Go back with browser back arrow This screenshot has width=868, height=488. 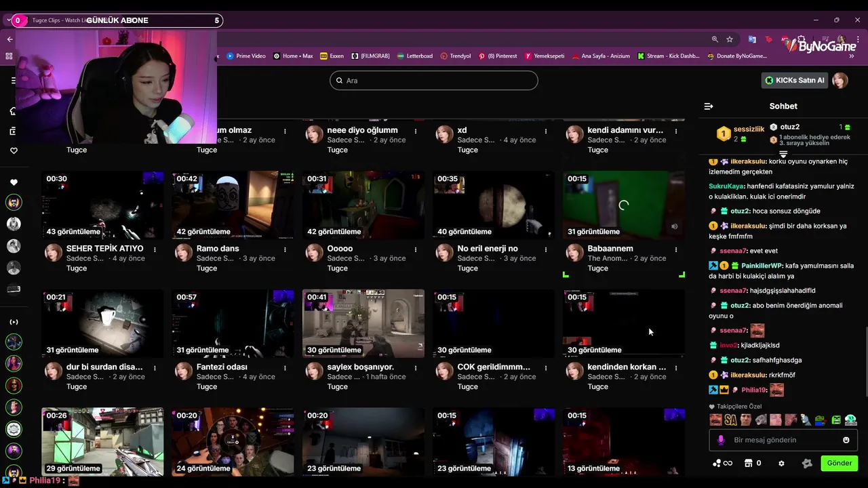tap(9, 39)
